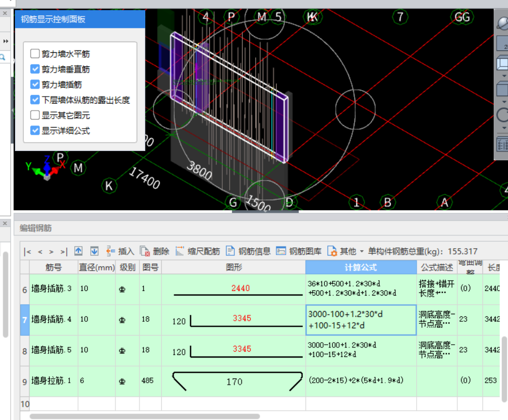Click the 级别 column header

[127, 267]
